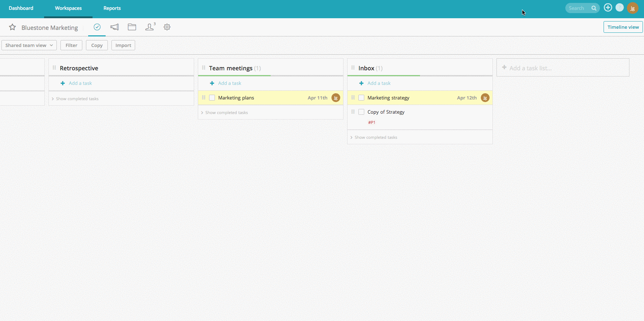Grab the Marketing plans task drag handle
Screen dimensions: 644x321
pyautogui.click(x=204, y=98)
